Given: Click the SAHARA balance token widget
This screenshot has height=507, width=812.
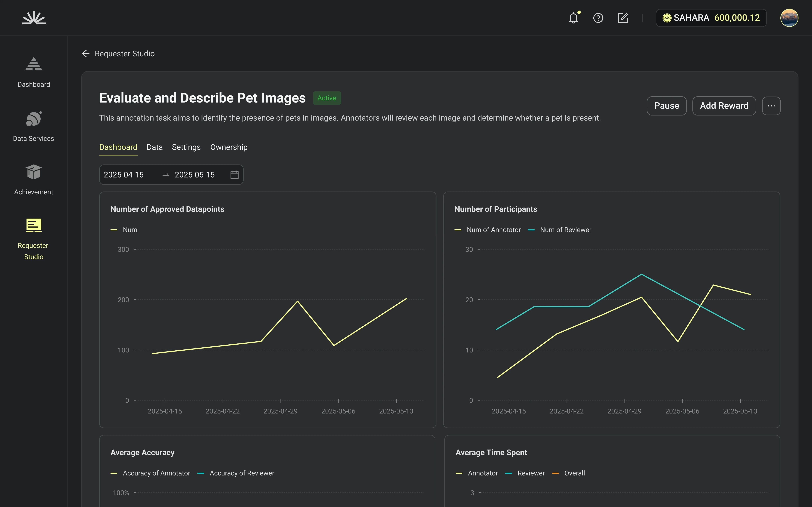Looking at the screenshot, I should coord(711,18).
